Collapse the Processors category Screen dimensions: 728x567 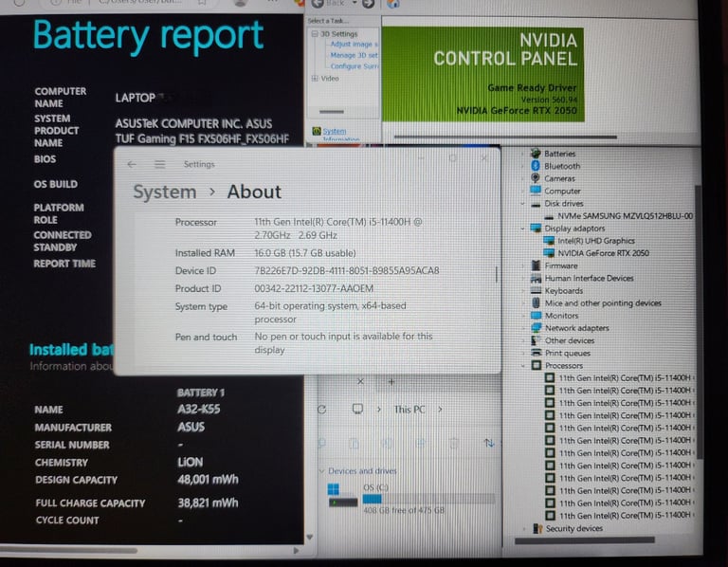coord(523,365)
